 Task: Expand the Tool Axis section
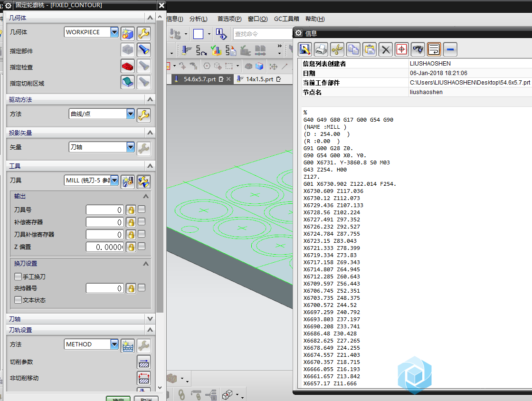tap(150, 319)
